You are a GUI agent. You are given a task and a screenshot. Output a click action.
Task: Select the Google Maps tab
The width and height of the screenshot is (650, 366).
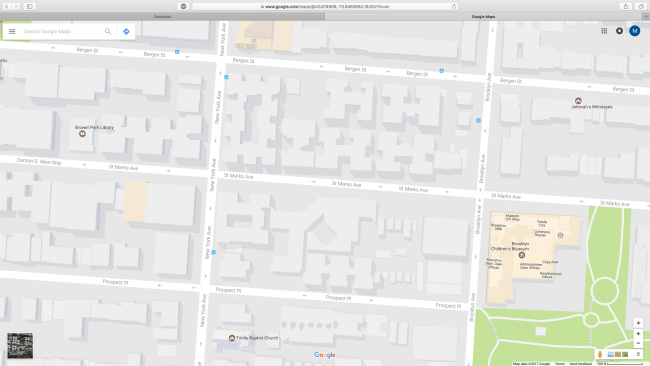coord(483,17)
